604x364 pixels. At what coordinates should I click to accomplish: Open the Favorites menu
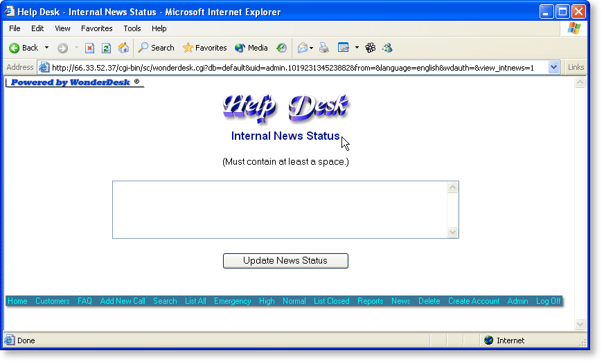pyautogui.click(x=97, y=28)
